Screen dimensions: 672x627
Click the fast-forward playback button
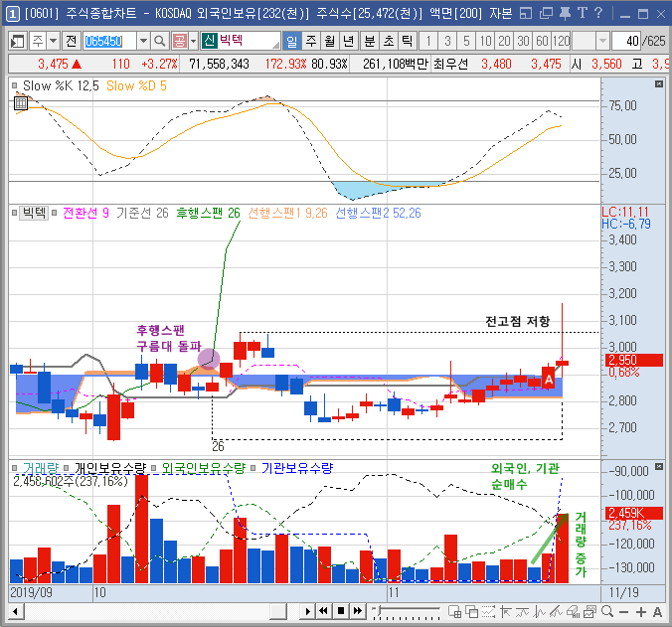click(358, 611)
